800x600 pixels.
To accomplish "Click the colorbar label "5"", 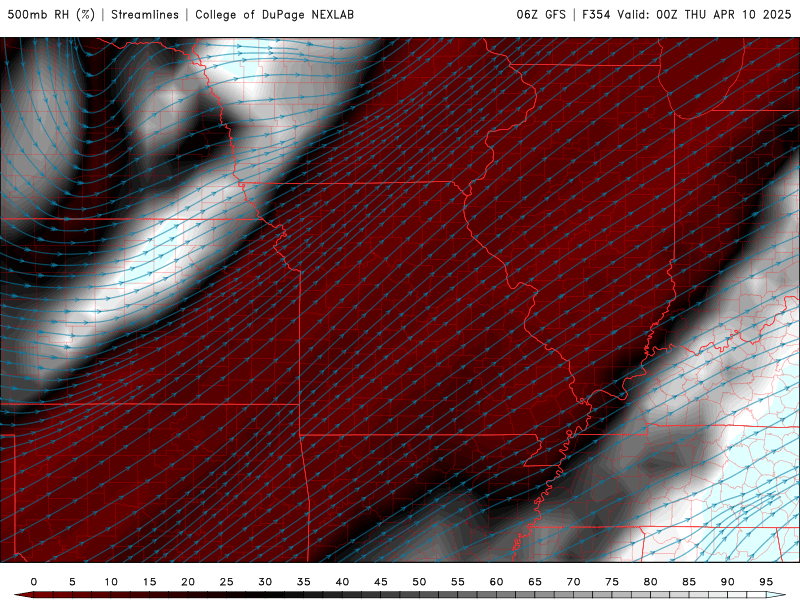I will pos(72,582).
